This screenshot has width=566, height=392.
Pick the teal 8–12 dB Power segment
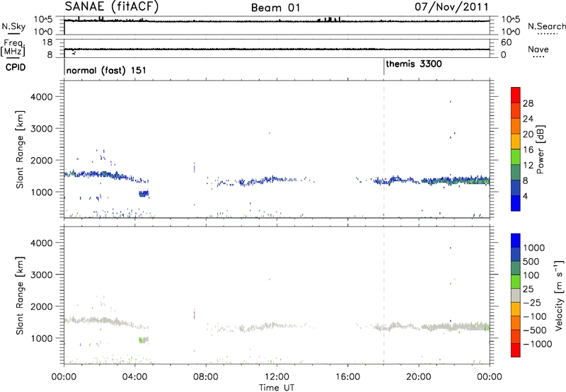pos(516,173)
